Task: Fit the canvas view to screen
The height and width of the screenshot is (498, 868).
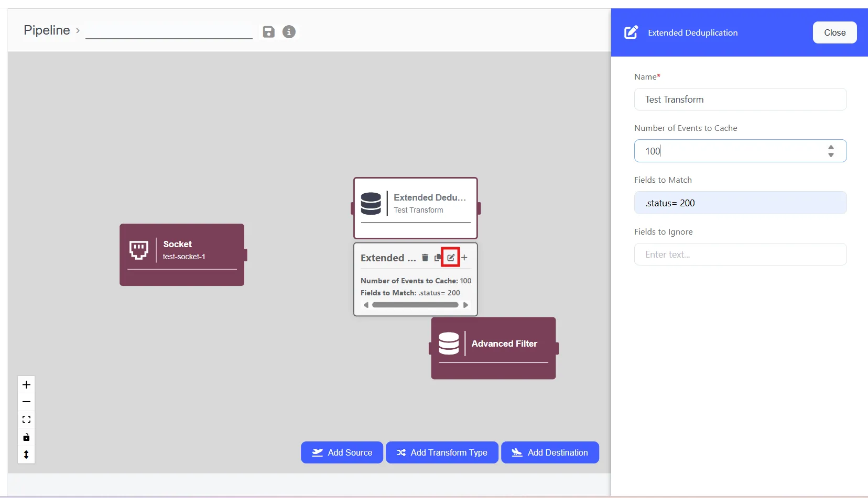Action: point(26,419)
